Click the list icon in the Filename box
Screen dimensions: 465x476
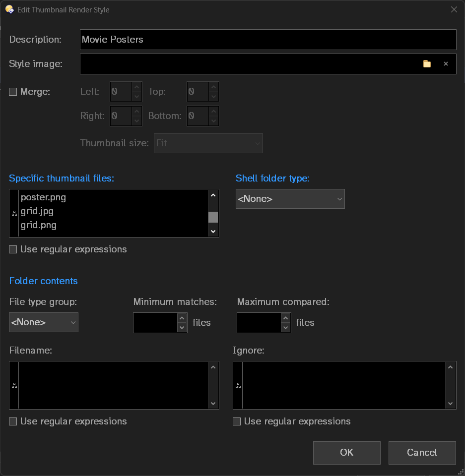click(14, 385)
